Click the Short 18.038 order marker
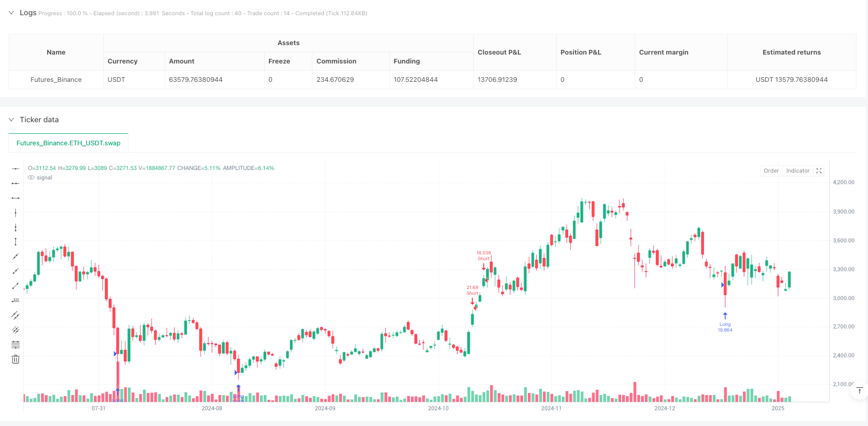Image resolution: width=868 pixels, height=426 pixels. coord(483,256)
